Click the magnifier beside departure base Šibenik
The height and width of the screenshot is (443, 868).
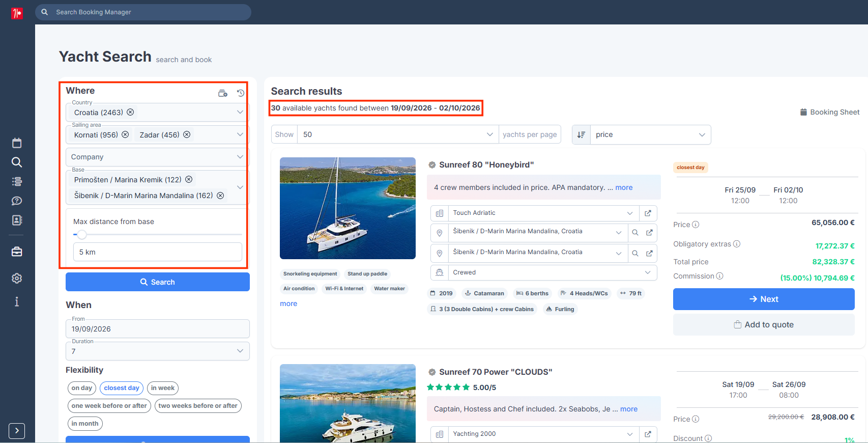click(635, 233)
